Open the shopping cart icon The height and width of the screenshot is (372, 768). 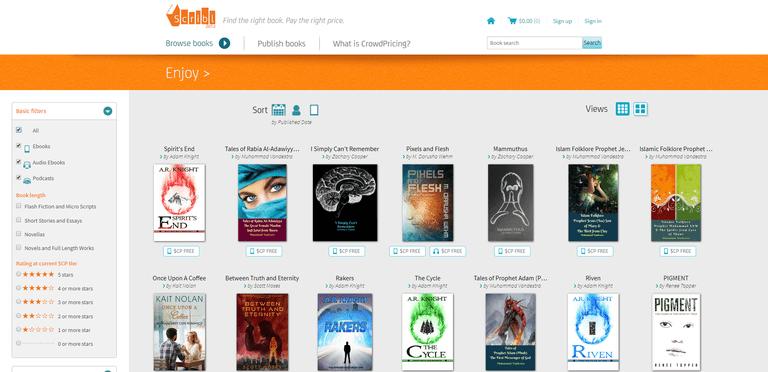512,21
